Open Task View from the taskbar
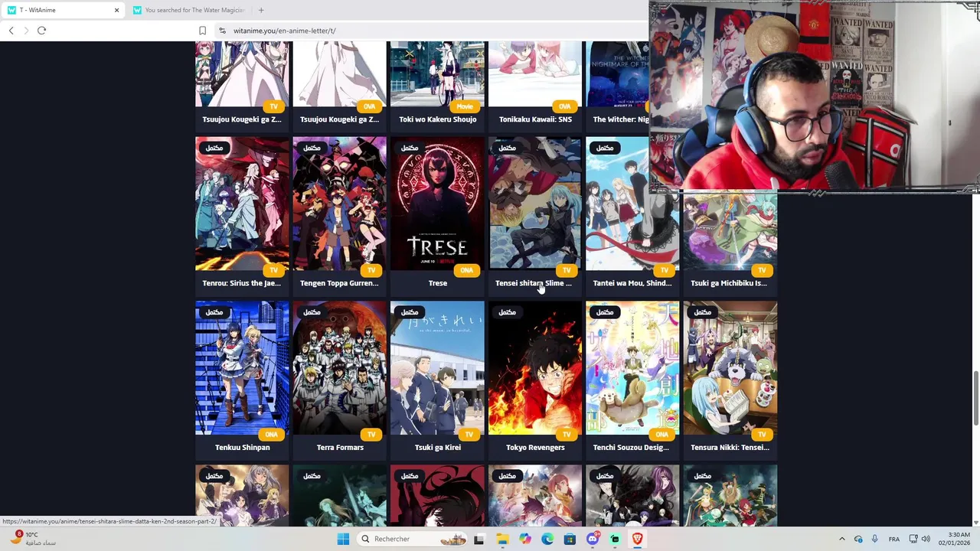This screenshot has height=551, width=980. coord(479,539)
